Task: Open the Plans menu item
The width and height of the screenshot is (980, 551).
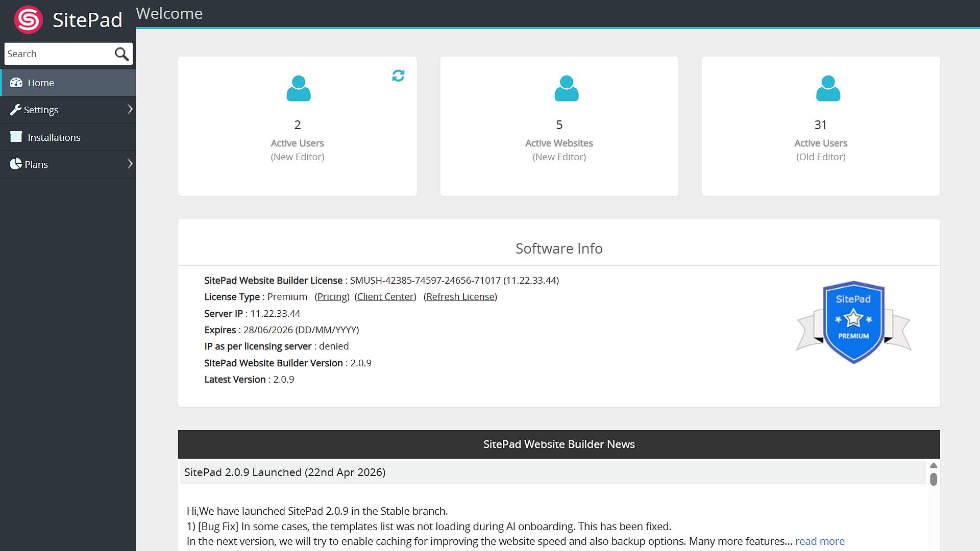Action: [x=68, y=164]
